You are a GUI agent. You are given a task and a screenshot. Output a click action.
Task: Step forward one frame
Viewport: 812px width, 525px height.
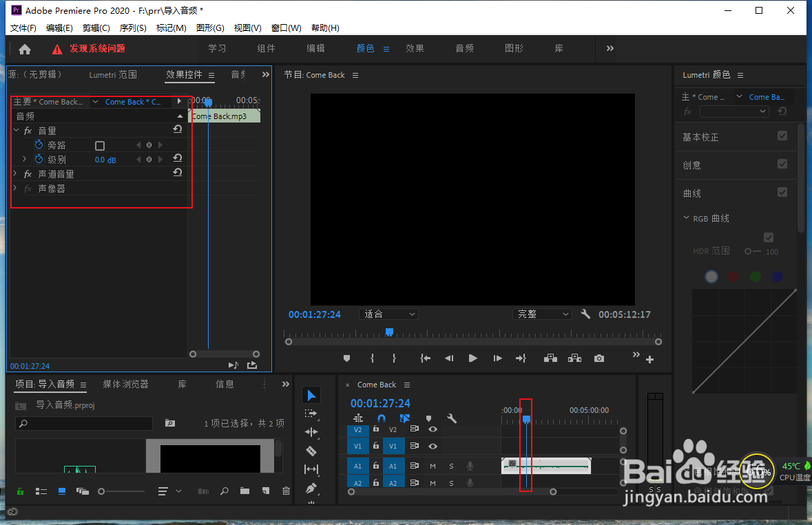tap(497, 358)
